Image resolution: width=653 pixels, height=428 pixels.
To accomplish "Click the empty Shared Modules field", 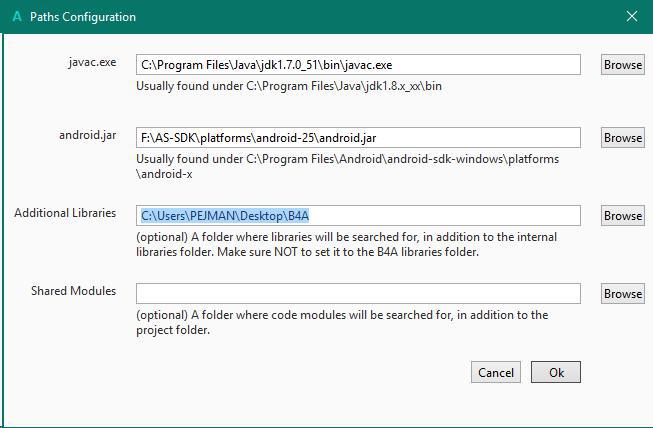I will pos(358,294).
